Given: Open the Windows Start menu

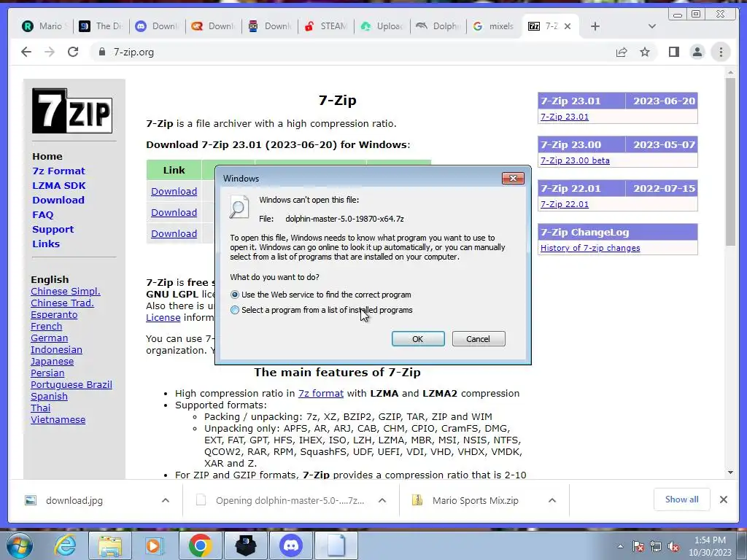Looking at the screenshot, I should click(x=19, y=545).
